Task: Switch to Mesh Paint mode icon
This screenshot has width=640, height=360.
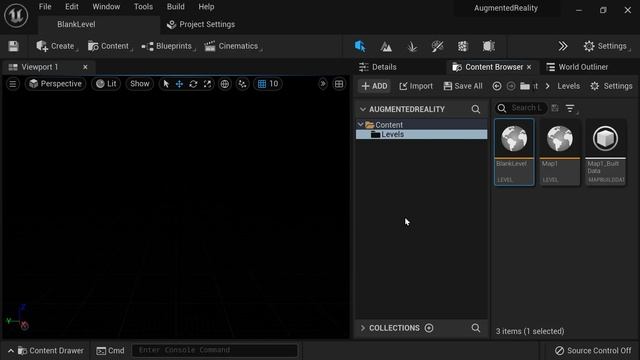Action: pyautogui.click(x=438, y=47)
